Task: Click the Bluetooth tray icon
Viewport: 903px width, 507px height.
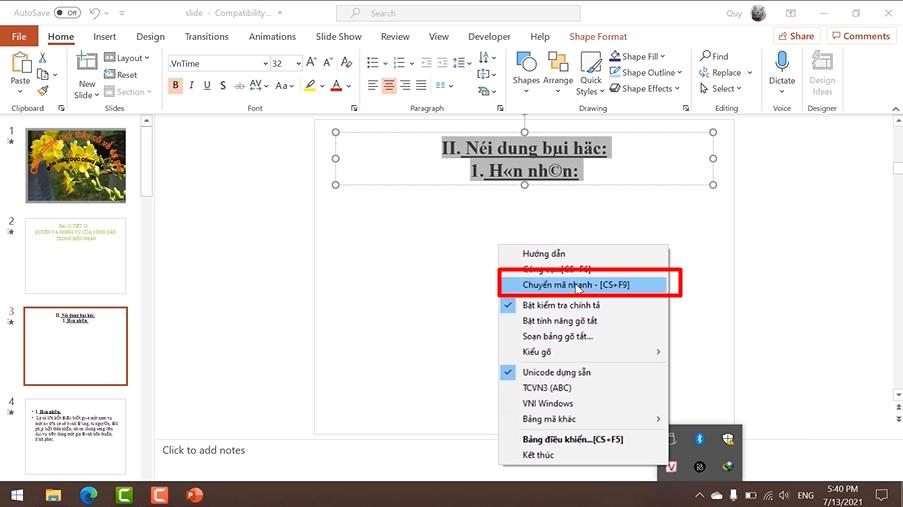Action: pyautogui.click(x=701, y=439)
